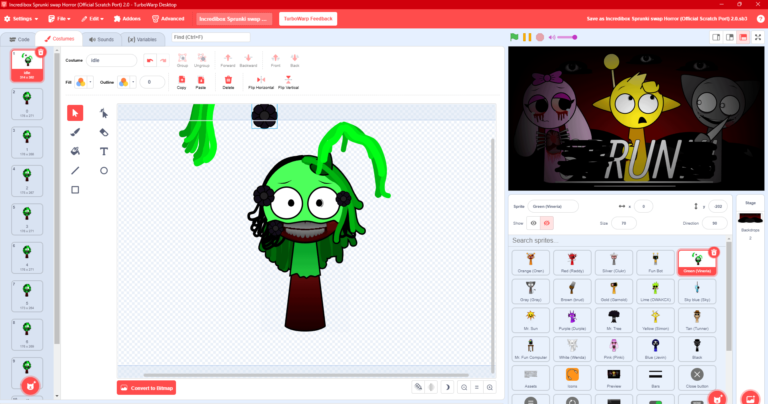Click the Fill color swatch
768x404 pixels.
[x=81, y=82]
